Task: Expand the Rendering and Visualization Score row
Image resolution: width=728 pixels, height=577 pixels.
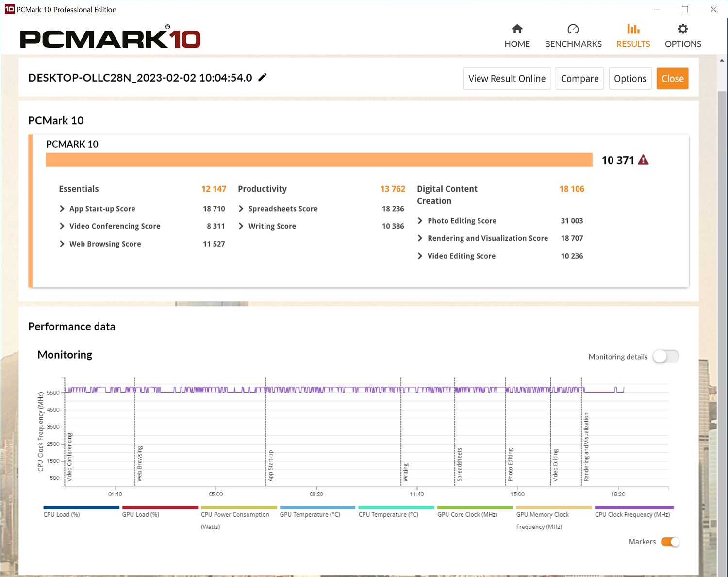Action: point(420,238)
